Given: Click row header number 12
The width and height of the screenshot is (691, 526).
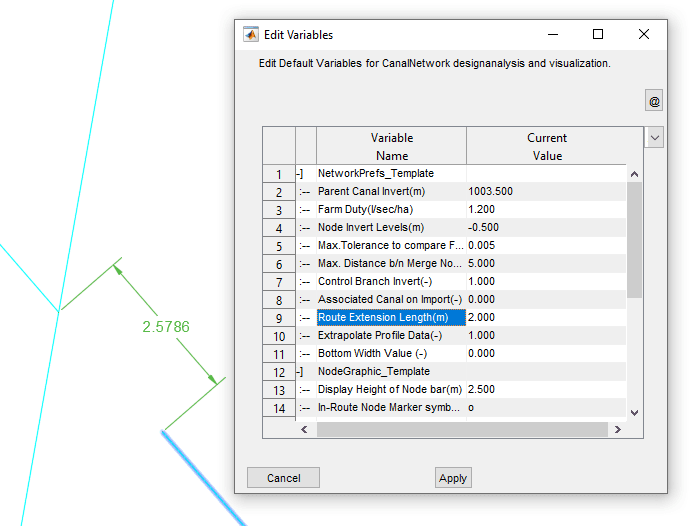Looking at the screenshot, I should pyautogui.click(x=279, y=372).
